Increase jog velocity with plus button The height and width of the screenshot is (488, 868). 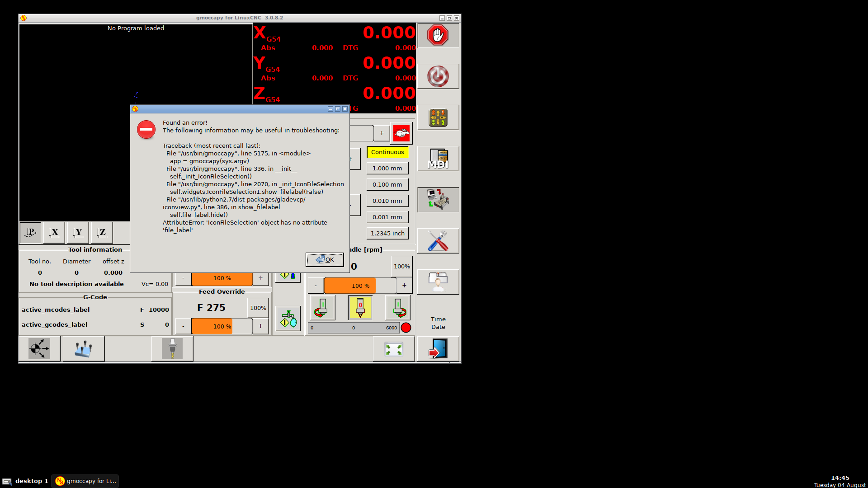pos(382,133)
